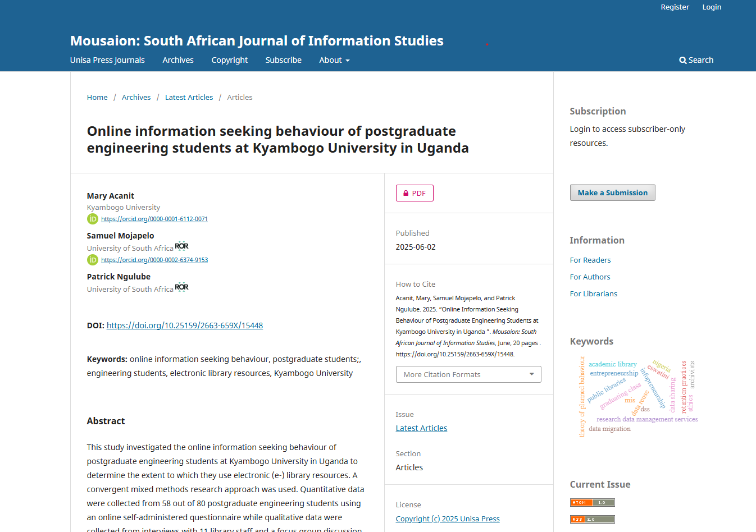Screen dimensions: 756x532
Task: Open Unisa Press Journals menu item
Action: pos(107,60)
